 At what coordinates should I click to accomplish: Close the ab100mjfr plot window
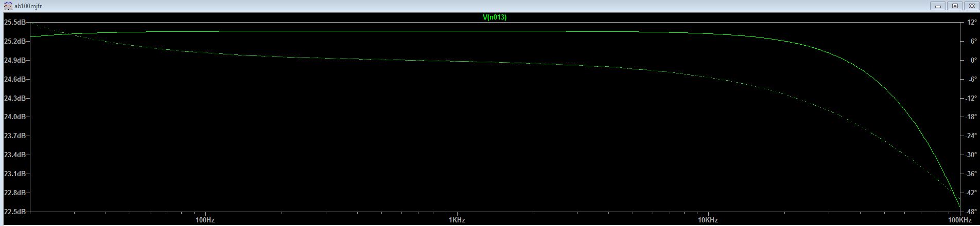tap(971, 6)
